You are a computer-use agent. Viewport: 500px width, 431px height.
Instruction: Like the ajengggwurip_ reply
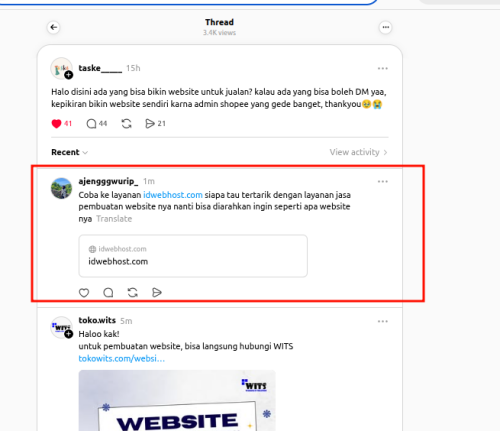click(84, 293)
